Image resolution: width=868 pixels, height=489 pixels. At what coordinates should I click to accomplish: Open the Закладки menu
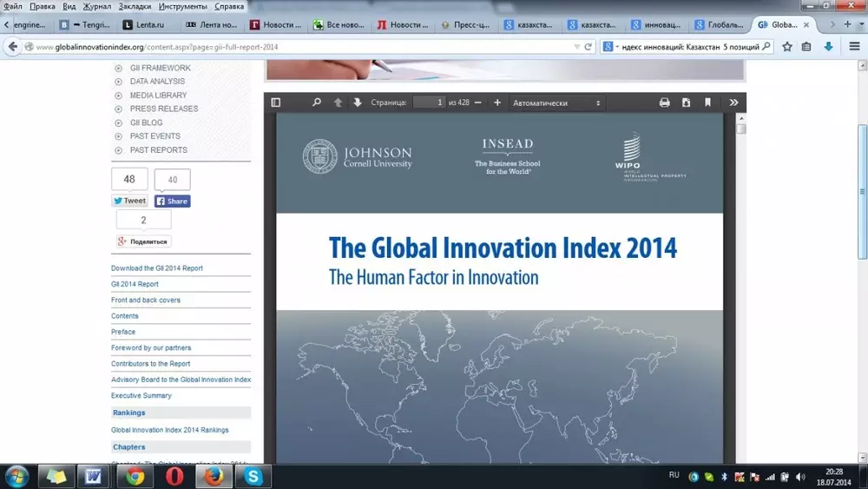pyautogui.click(x=135, y=6)
